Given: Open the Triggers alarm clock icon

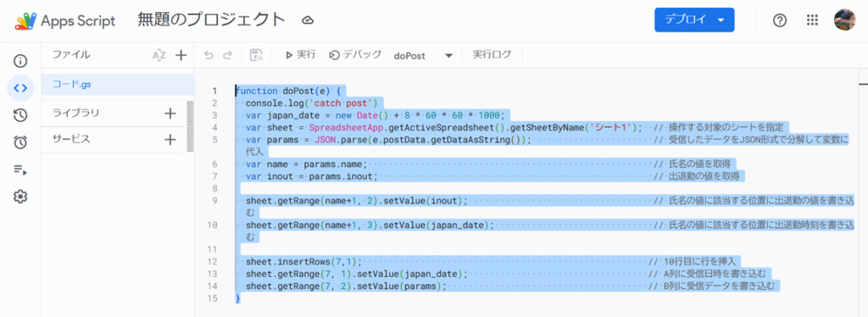Looking at the screenshot, I should tap(20, 142).
